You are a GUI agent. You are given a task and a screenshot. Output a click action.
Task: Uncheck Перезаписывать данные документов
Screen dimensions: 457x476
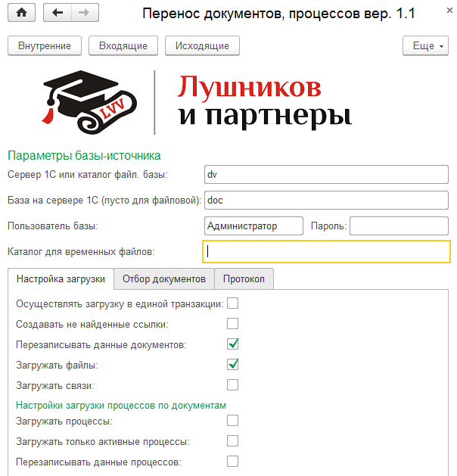point(233,344)
